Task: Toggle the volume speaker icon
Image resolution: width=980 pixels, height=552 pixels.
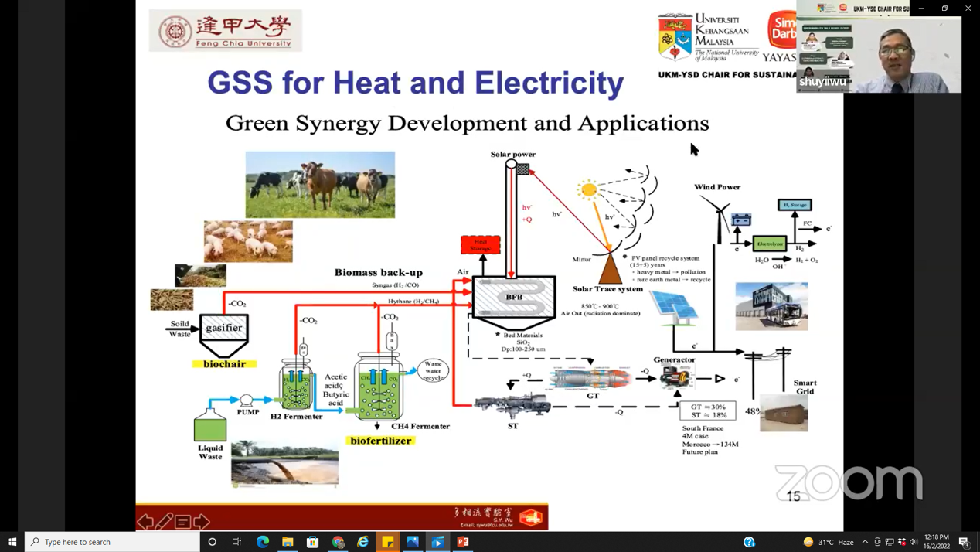Action: click(x=914, y=542)
